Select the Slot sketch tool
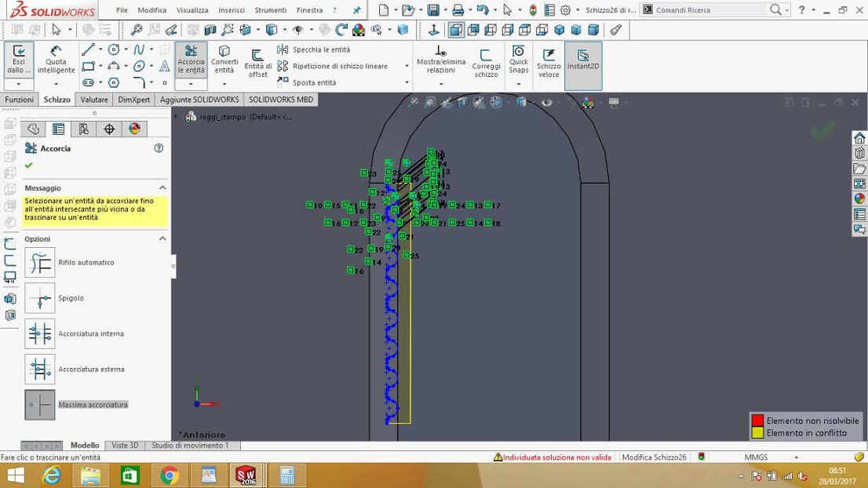The image size is (868, 488). (88, 83)
